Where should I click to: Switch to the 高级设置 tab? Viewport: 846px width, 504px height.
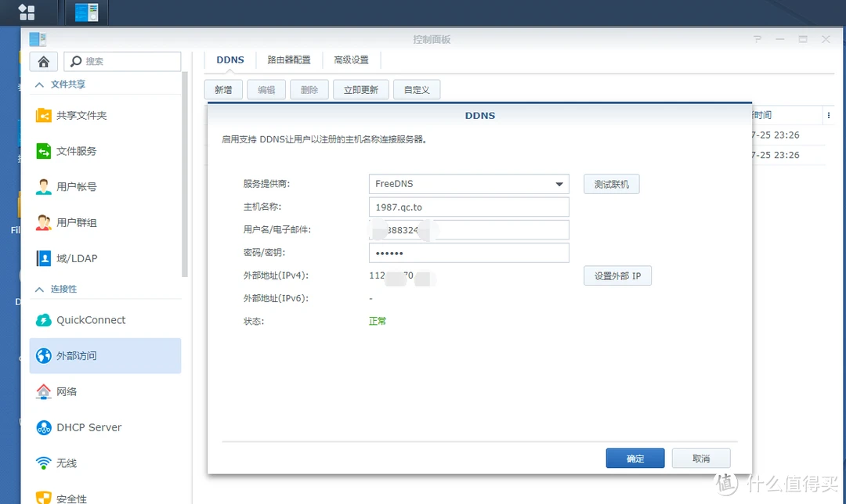click(351, 59)
